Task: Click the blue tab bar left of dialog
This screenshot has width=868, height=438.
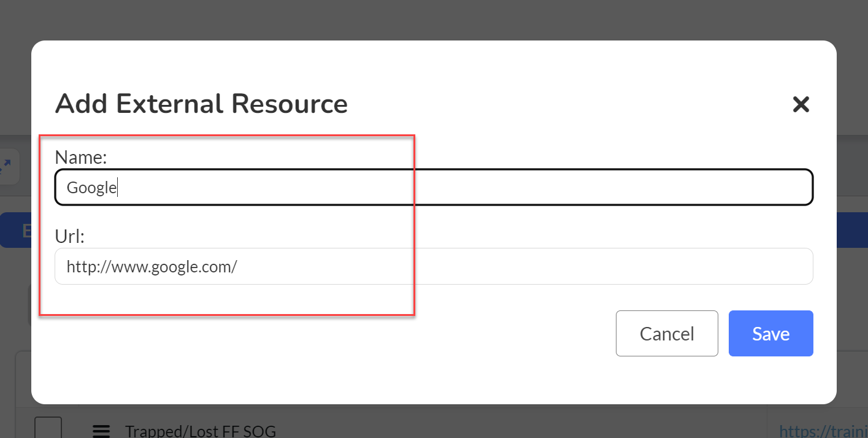Action: click(x=15, y=230)
